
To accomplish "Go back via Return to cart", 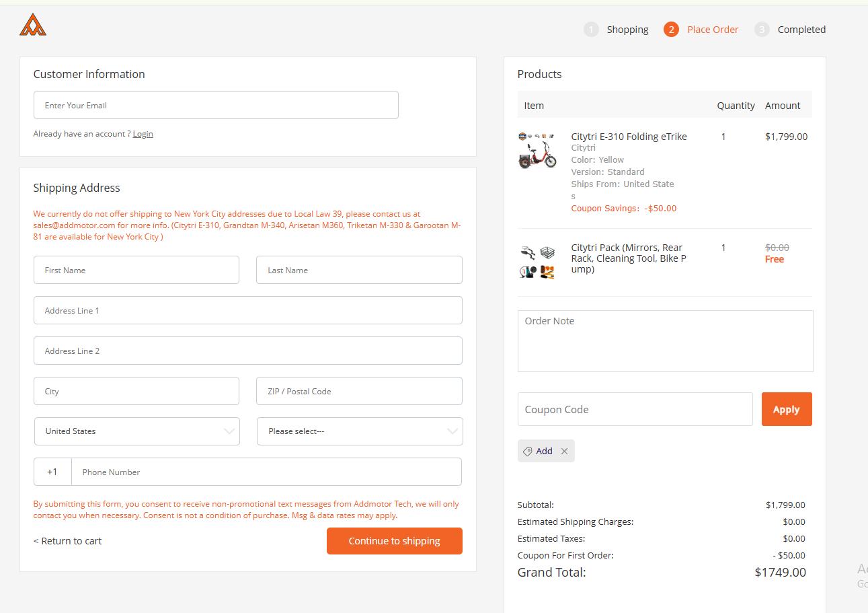I will coord(68,541).
